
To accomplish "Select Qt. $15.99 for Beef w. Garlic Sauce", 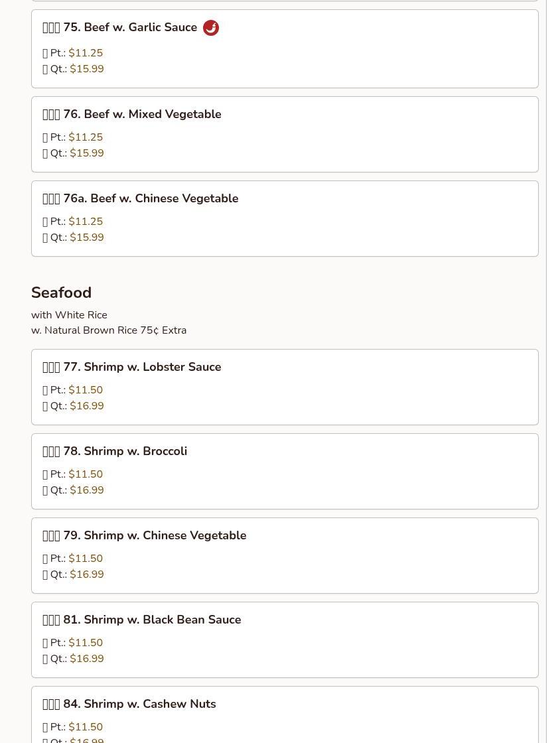I will click(73, 69).
